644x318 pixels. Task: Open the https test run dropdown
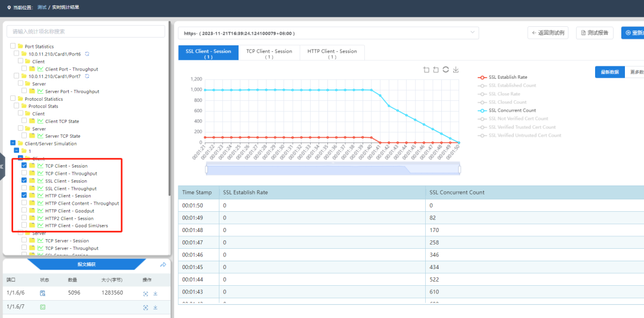pyautogui.click(x=328, y=33)
